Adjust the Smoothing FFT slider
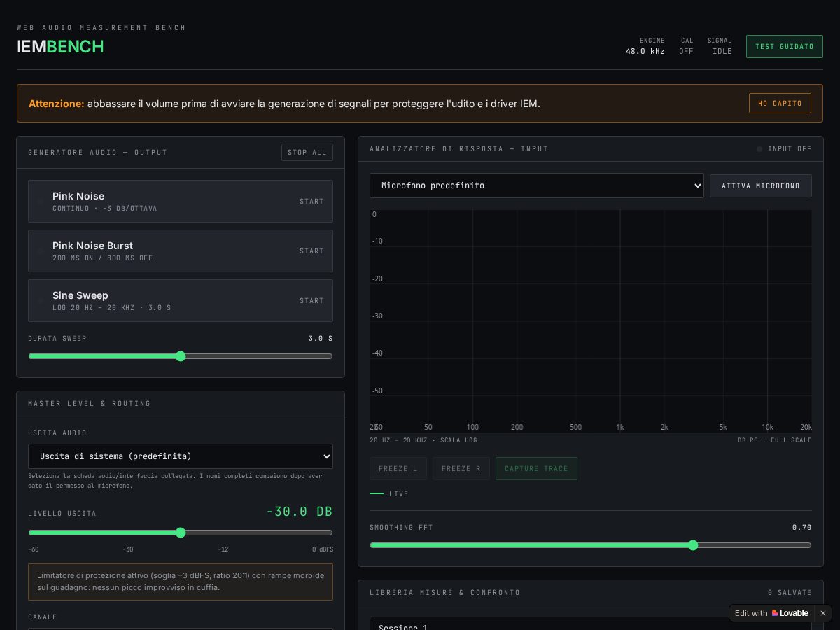840x630 pixels. tap(591, 545)
